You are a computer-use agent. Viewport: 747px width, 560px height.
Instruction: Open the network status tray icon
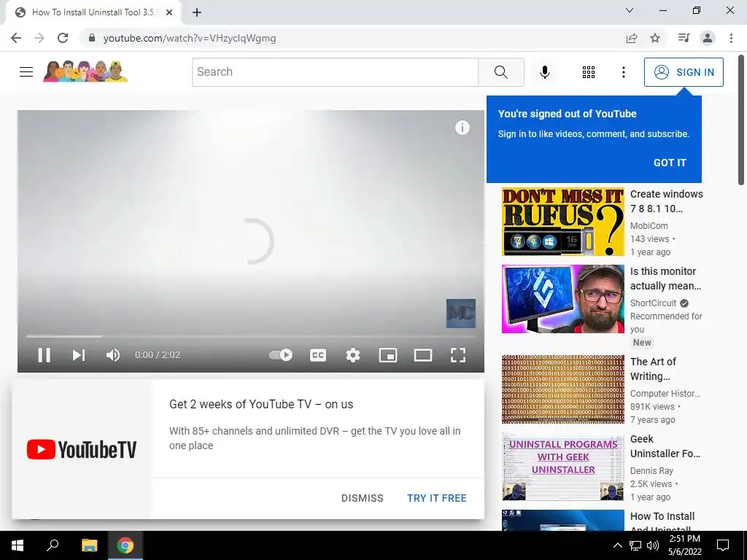point(635,545)
